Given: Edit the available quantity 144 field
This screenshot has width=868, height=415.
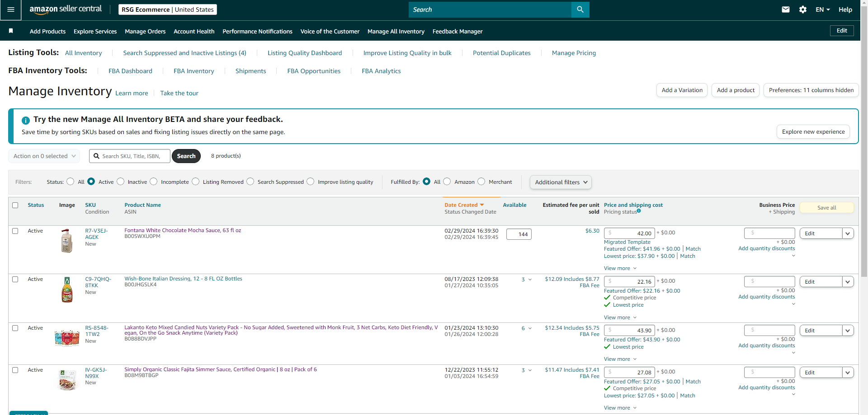Looking at the screenshot, I should pos(519,234).
